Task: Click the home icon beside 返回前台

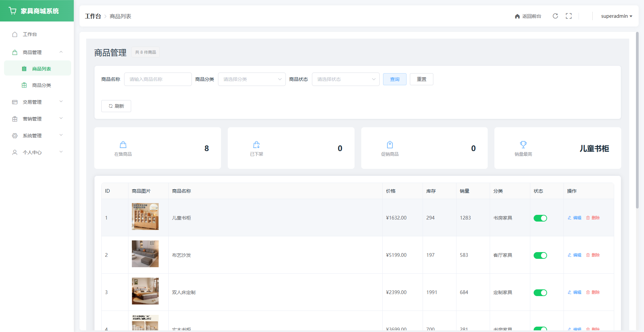Action: [517, 16]
